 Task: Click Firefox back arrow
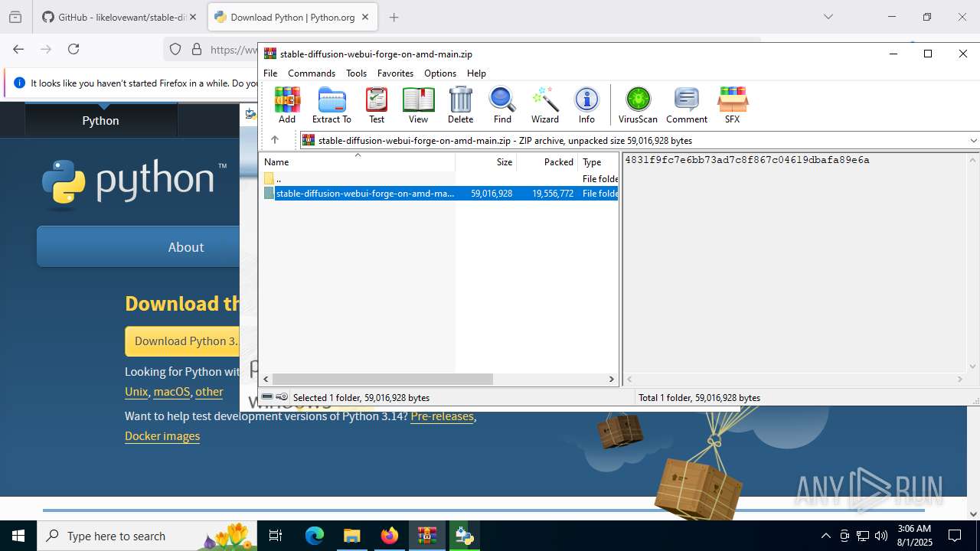[x=18, y=49]
